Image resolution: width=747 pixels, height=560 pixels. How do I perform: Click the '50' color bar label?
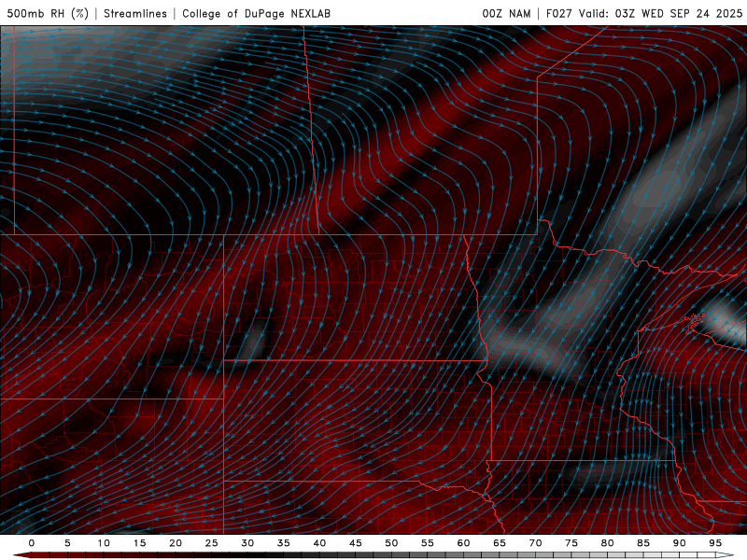pos(391,543)
